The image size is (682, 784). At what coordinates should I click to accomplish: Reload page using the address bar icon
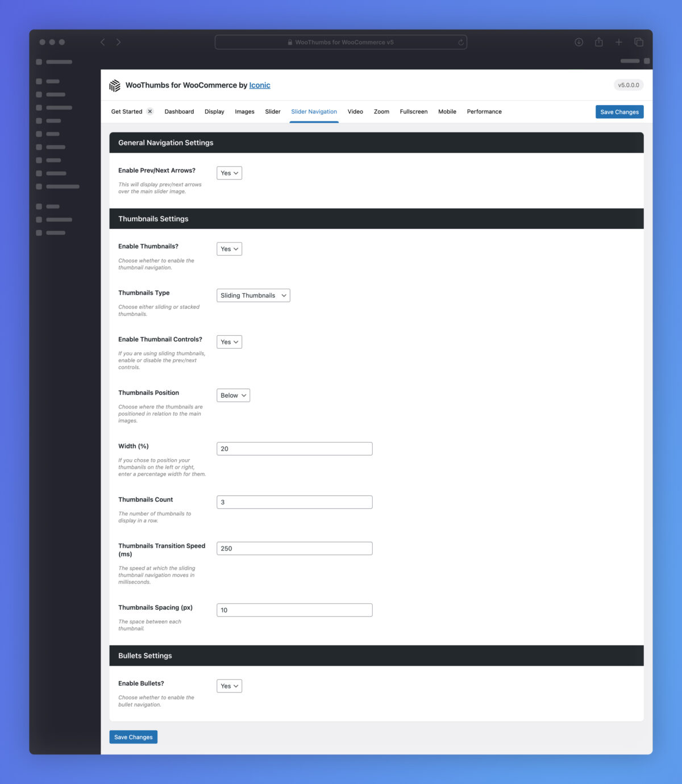coord(461,42)
